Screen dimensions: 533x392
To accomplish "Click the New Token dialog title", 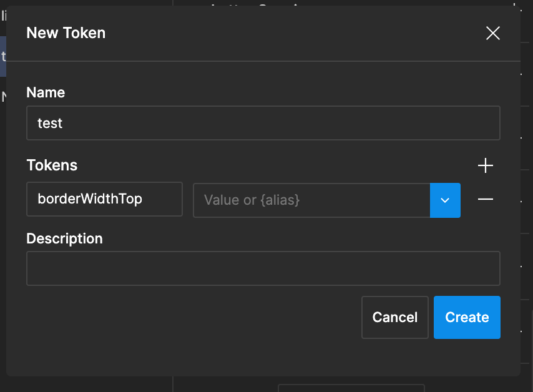I will [x=66, y=32].
